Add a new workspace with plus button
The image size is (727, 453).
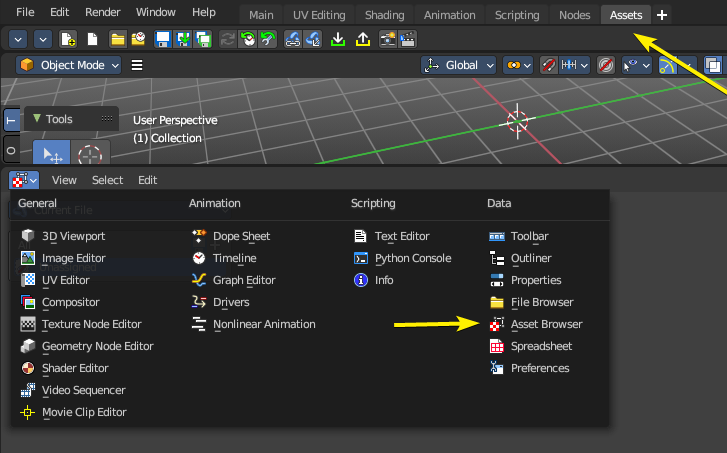(662, 15)
